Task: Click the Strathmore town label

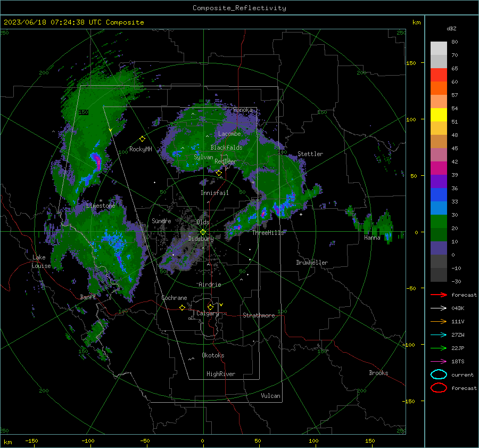Action: click(x=259, y=315)
